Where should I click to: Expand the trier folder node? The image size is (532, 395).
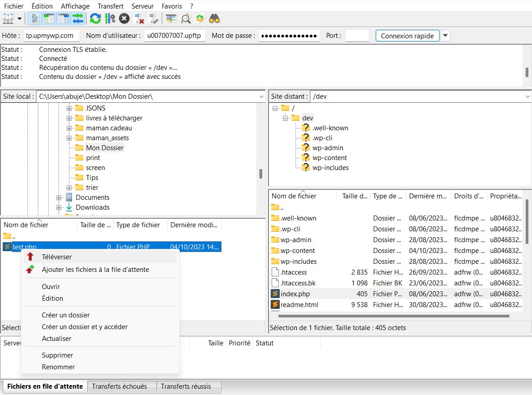point(69,188)
